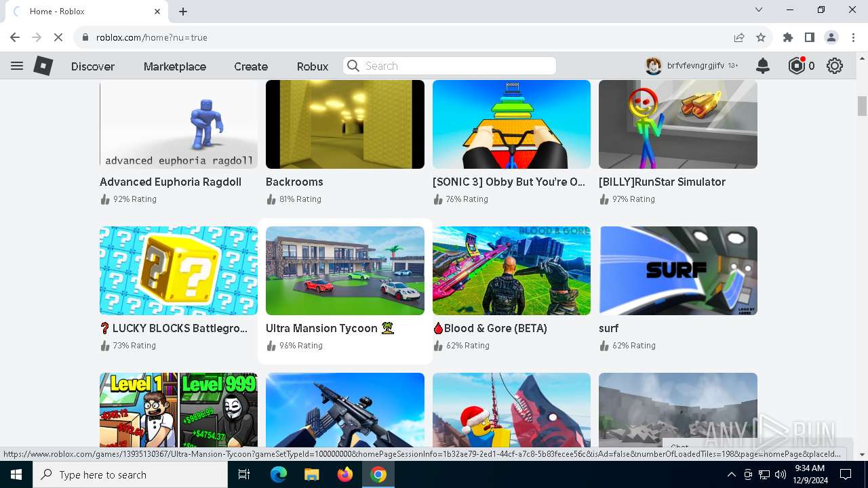Open the user avatar profile picture
Image resolution: width=868 pixels, height=488 pixels.
click(653, 66)
